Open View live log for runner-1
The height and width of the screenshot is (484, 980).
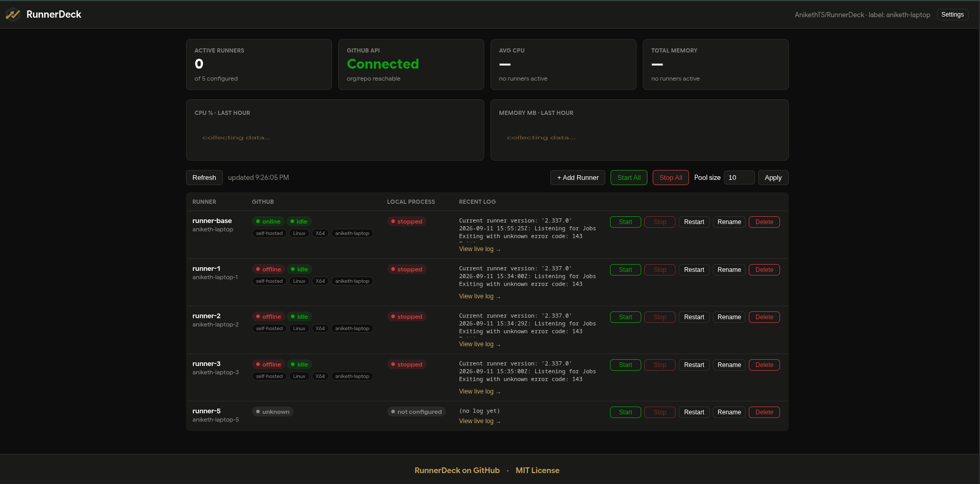point(480,296)
